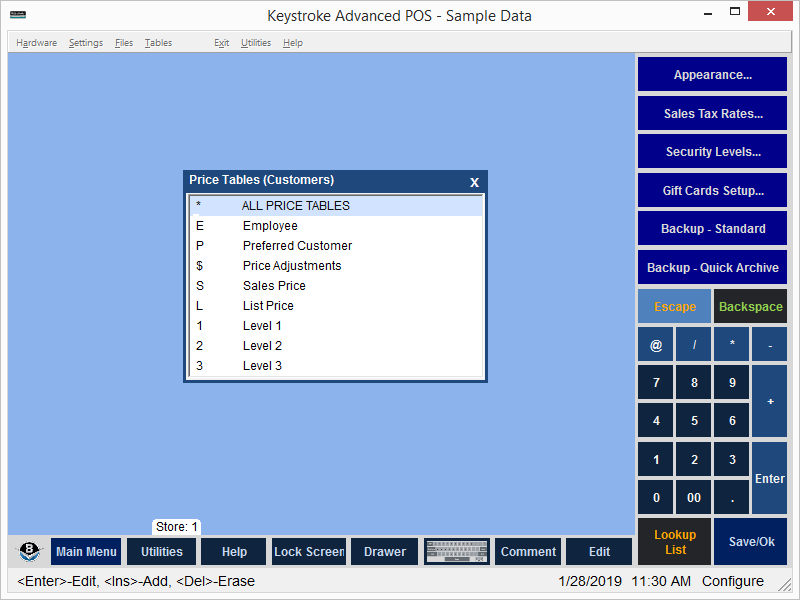Select the Preferred Customer price table
The height and width of the screenshot is (600, 800).
[x=297, y=246]
